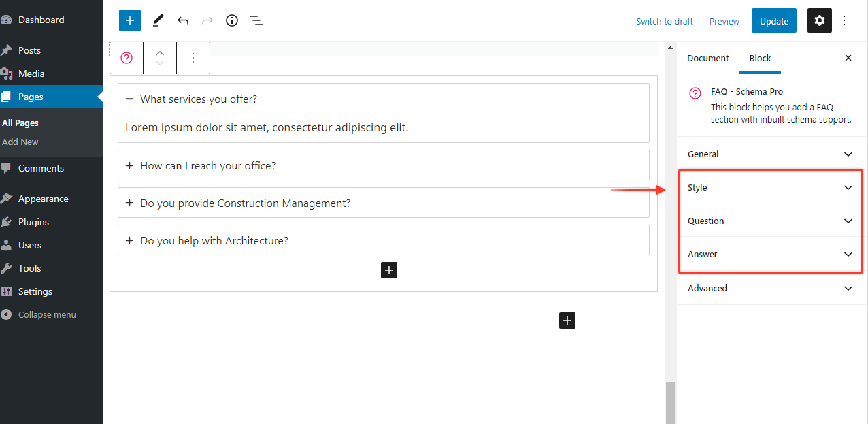The image size is (868, 424).
Task: Click the editor settings gear icon
Action: (x=819, y=20)
